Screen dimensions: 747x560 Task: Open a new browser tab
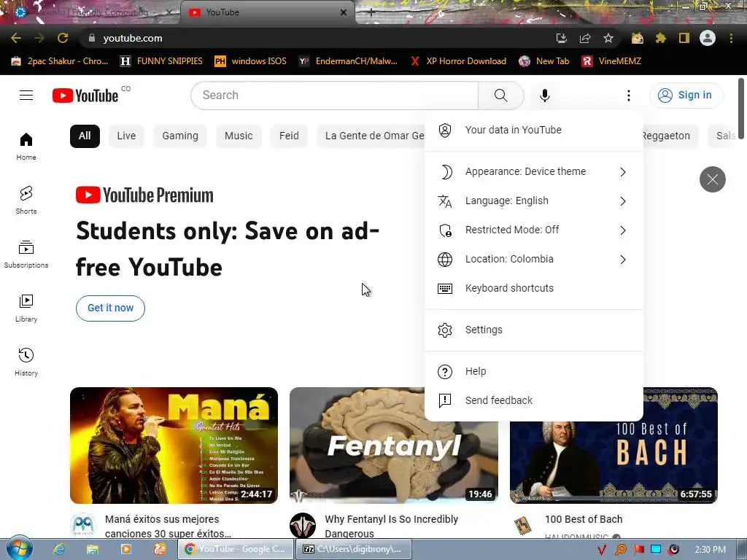371,12
